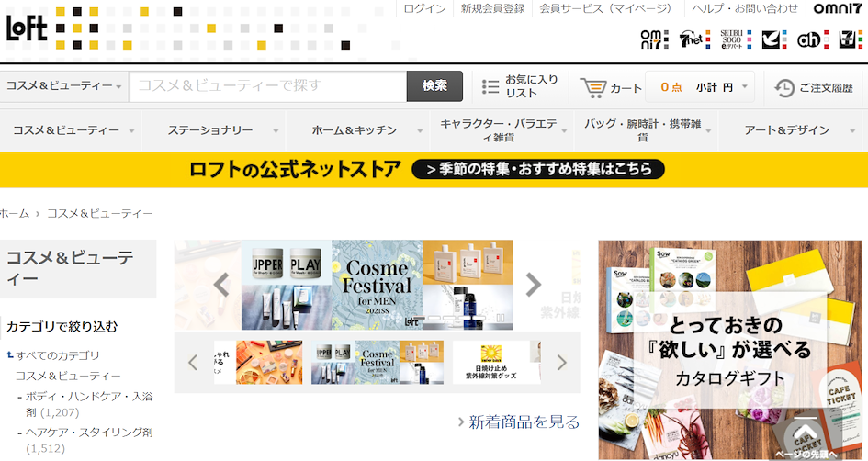Screen dimensions: 868x461
Task: Click ホーム breadcrumb link
Action: tap(15, 214)
